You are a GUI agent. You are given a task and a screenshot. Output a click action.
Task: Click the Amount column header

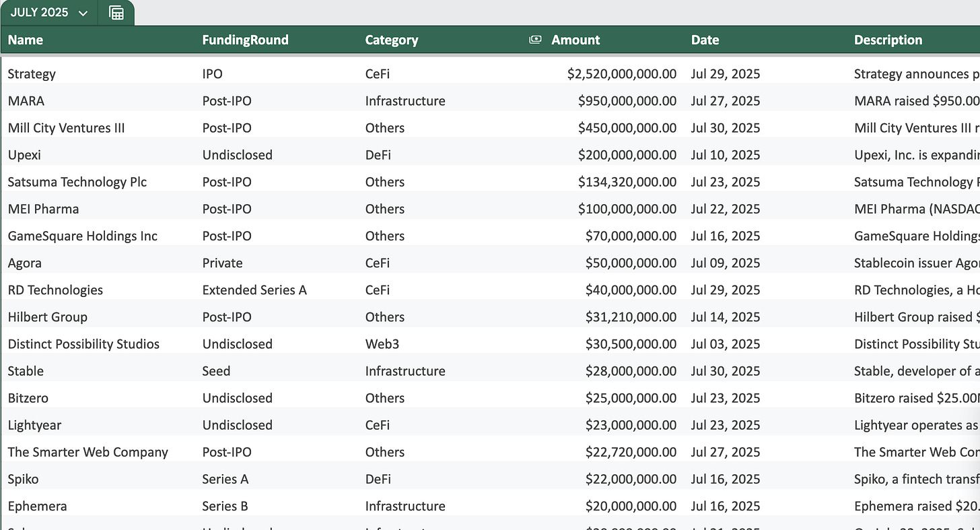coord(575,40)
